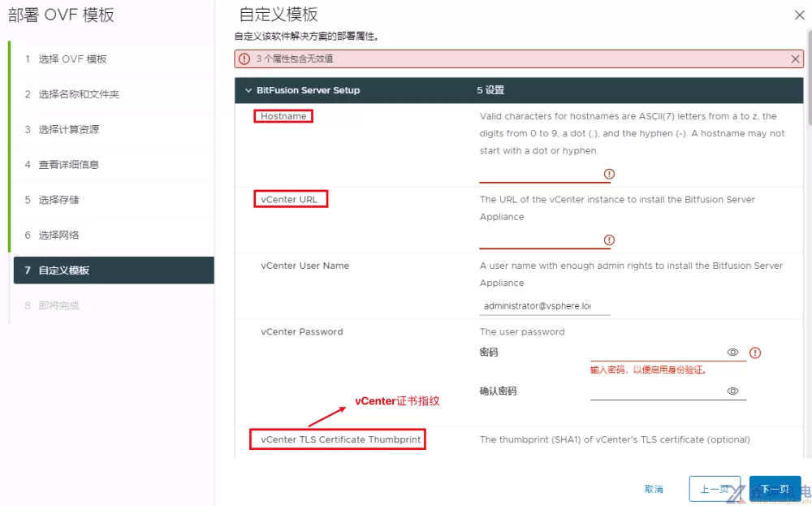Show the password in 确认密码 field
This screenshot has width=812, height=506.
coord(732,391)
